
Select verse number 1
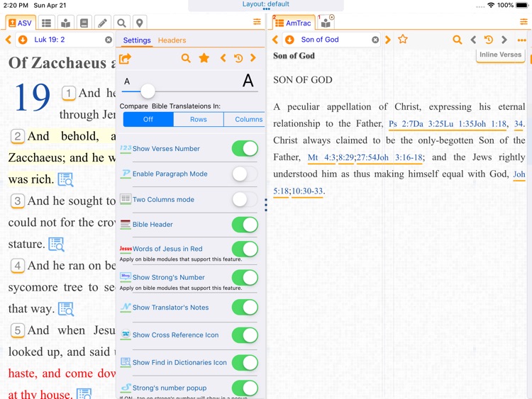coord(69,94)
